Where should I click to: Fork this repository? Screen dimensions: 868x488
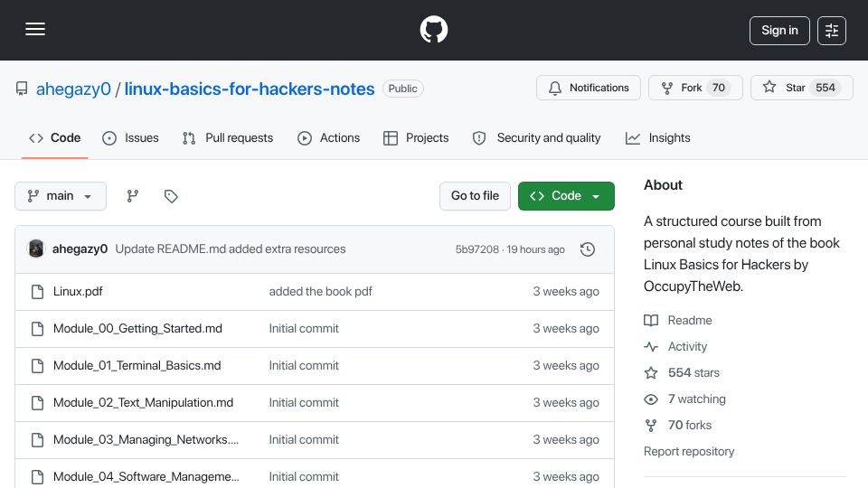click(x=695, y=88)
